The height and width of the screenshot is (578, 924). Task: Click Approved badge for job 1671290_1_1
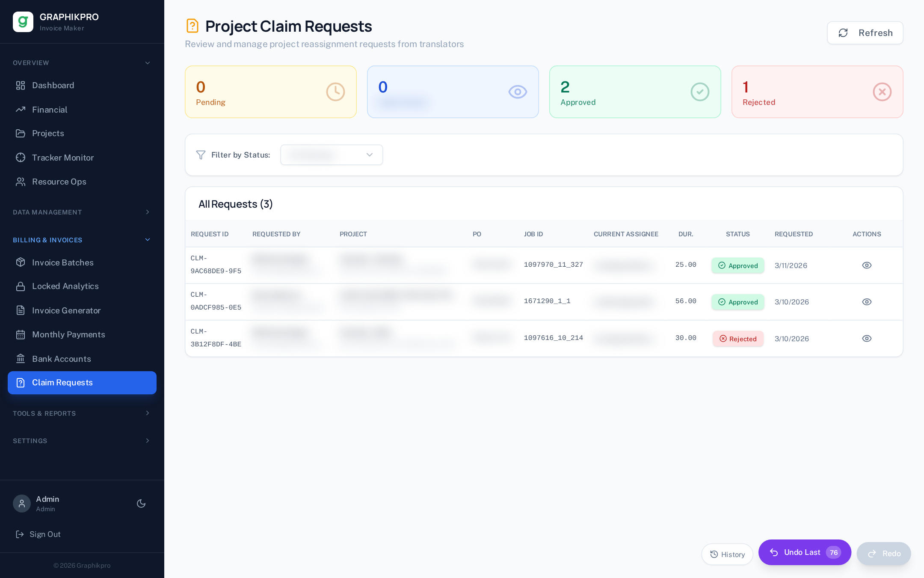point(738,302)
